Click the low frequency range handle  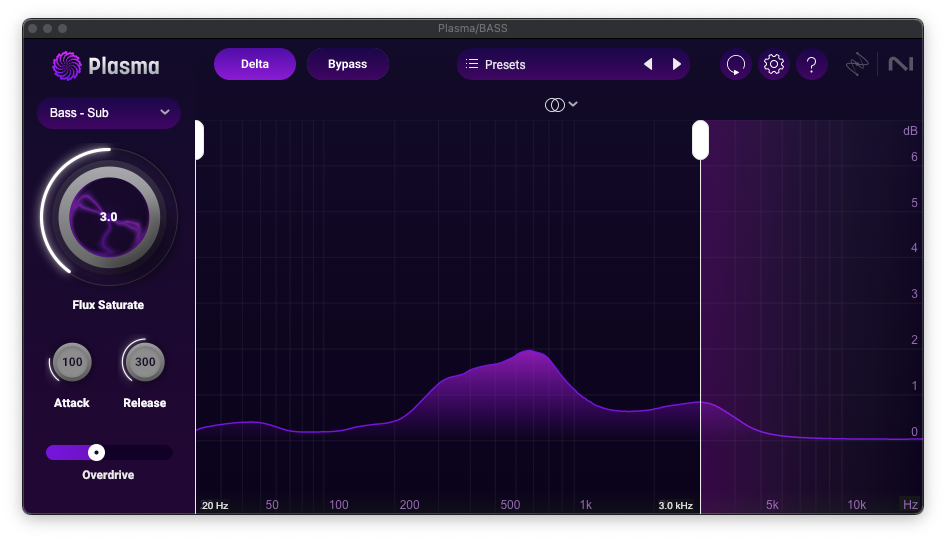(x=199, y=140)
